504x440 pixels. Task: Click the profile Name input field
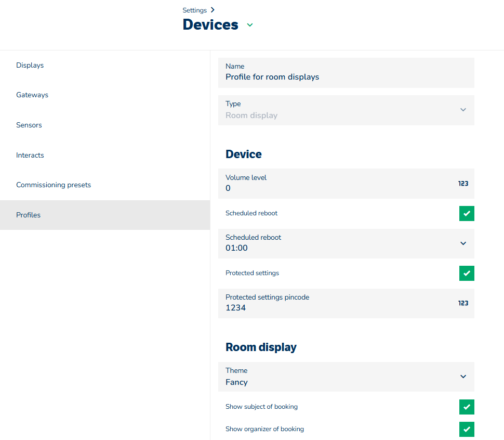click(x=346, y=77)
